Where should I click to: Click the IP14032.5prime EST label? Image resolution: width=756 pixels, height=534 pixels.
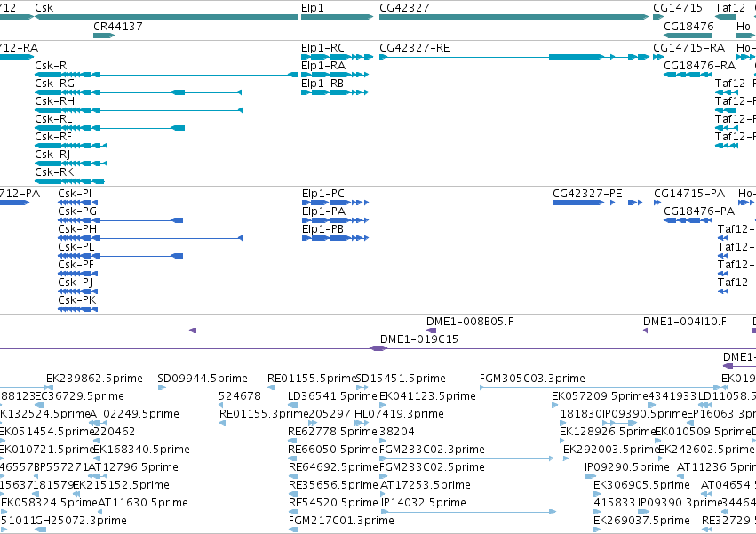pos(424,503)
